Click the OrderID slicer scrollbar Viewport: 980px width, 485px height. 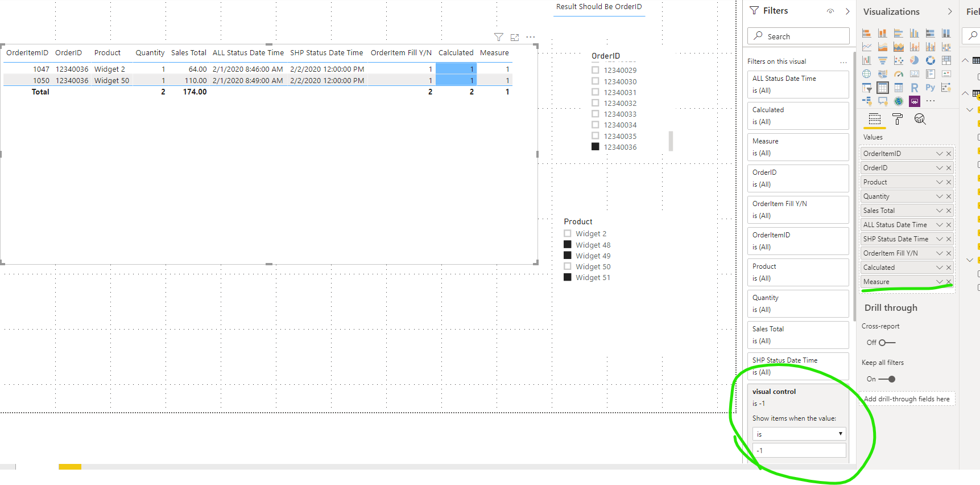click(671, 141)
